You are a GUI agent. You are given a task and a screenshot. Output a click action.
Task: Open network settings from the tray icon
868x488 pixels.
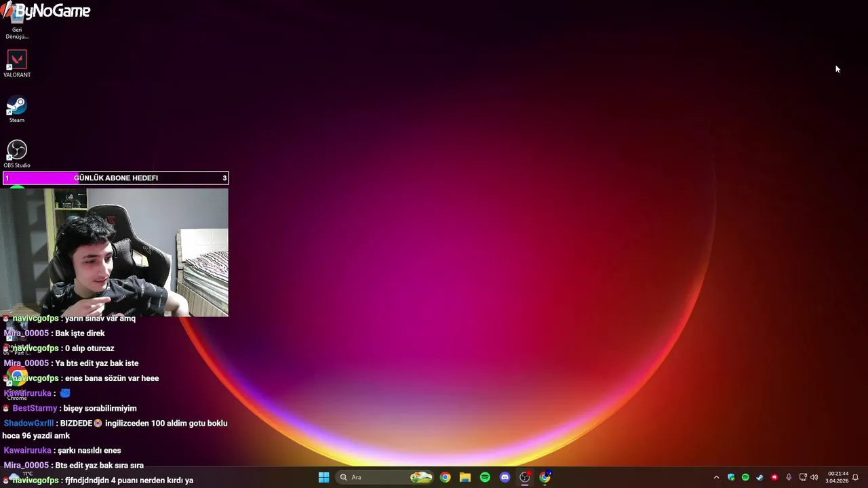pyautogui.click(x=803, y=477)
